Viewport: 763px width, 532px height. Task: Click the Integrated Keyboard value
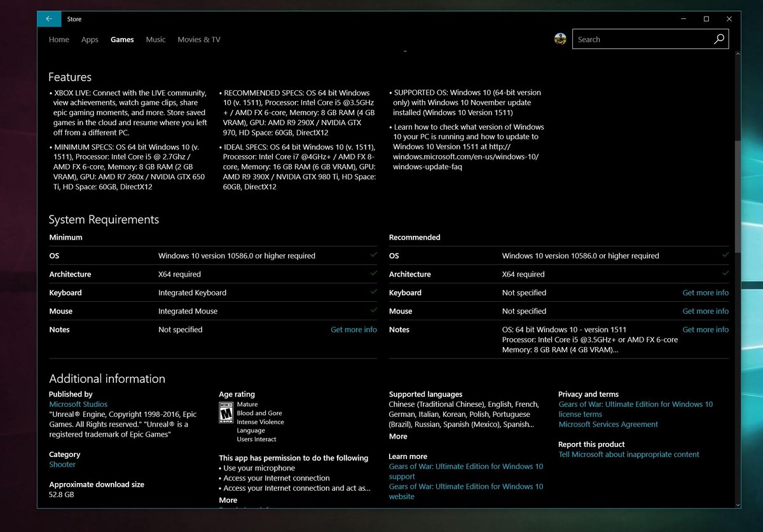point(192,292)
